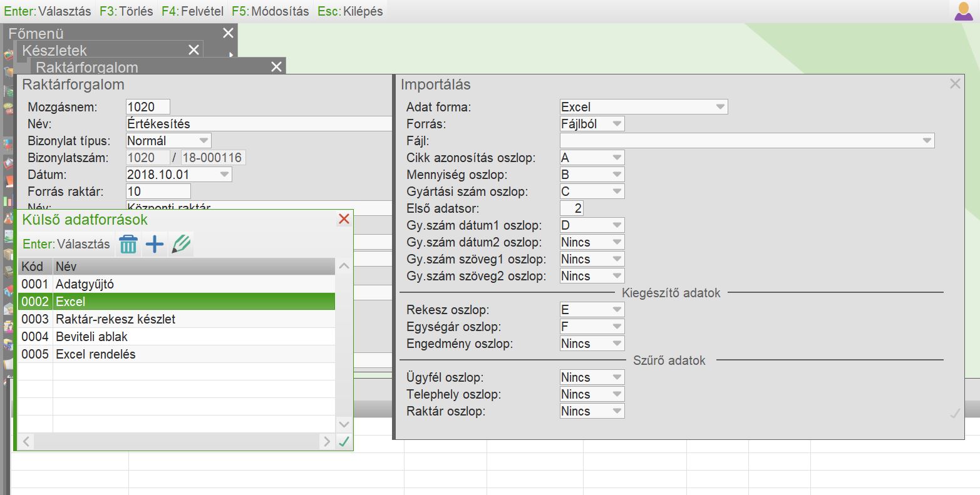Select the Adatgyűjtő row in list

[175, 284]
